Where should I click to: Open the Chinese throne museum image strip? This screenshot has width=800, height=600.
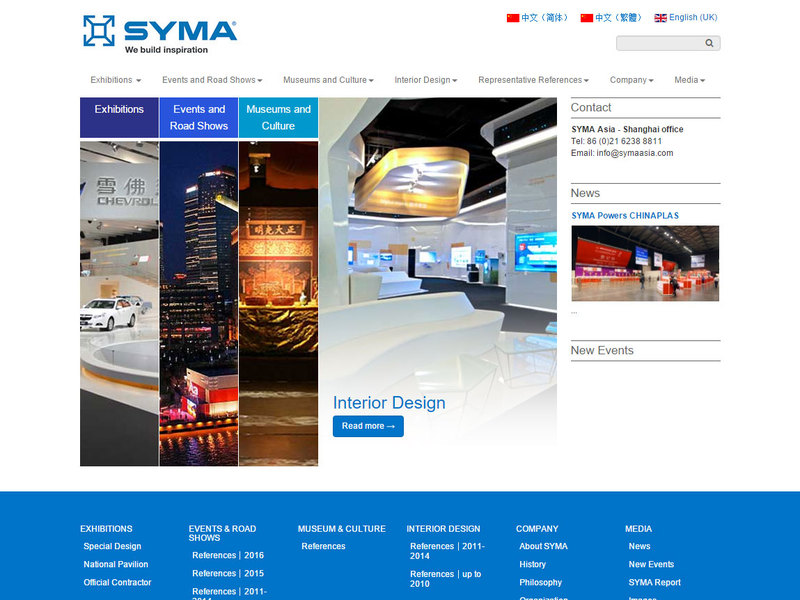pos(279,304)
